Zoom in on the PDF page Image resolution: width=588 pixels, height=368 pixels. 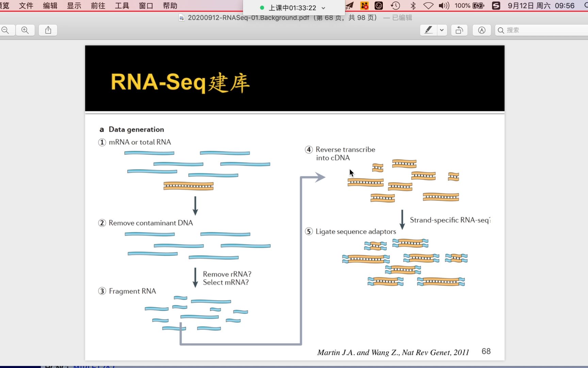pos(25,30)
